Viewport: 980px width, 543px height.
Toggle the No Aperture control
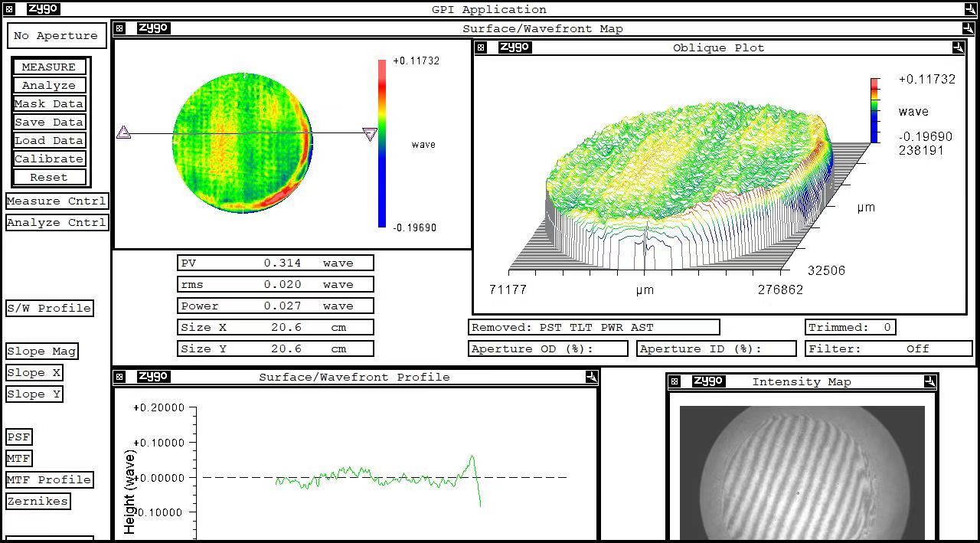[56, 36]
